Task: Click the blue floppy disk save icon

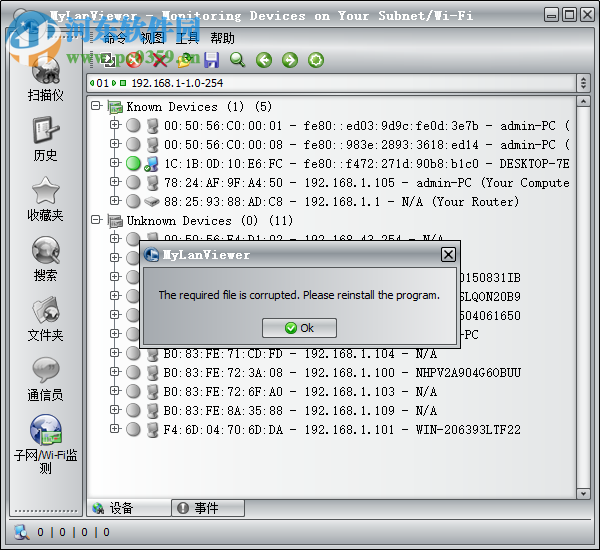Action: pyautogui.click(x=211, y=60)
